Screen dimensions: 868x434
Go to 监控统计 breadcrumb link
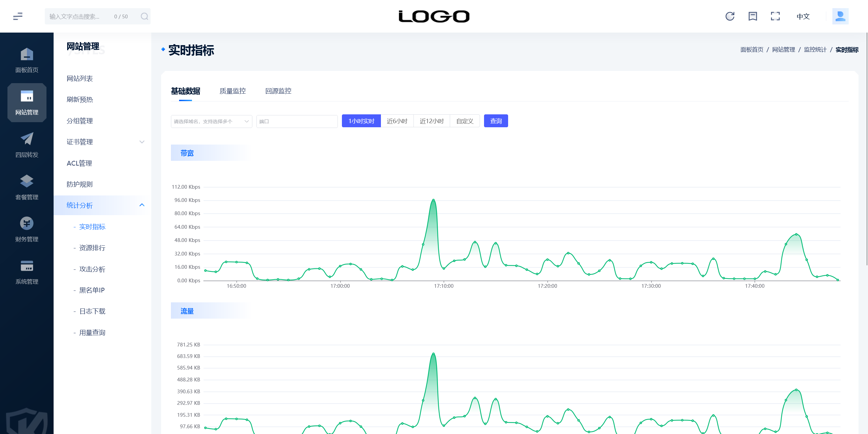click(815, 50)
